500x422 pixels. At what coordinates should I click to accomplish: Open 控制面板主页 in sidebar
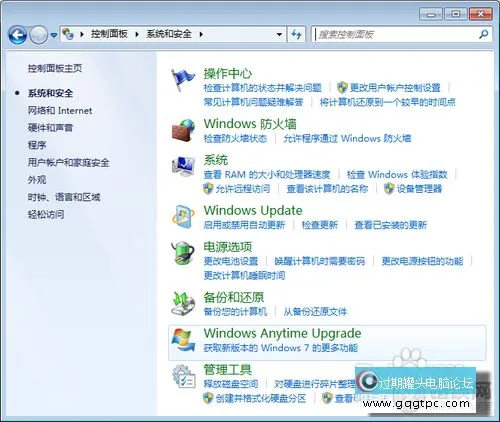(x=55, y=68)
